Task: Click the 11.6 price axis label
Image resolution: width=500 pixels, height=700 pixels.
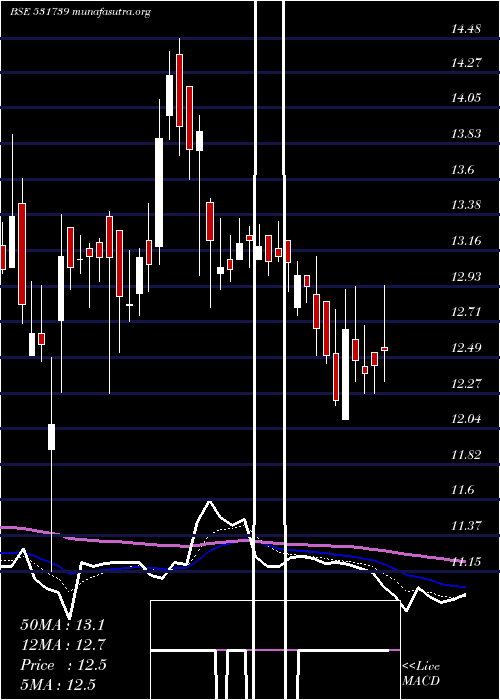Action: [462, 490]
